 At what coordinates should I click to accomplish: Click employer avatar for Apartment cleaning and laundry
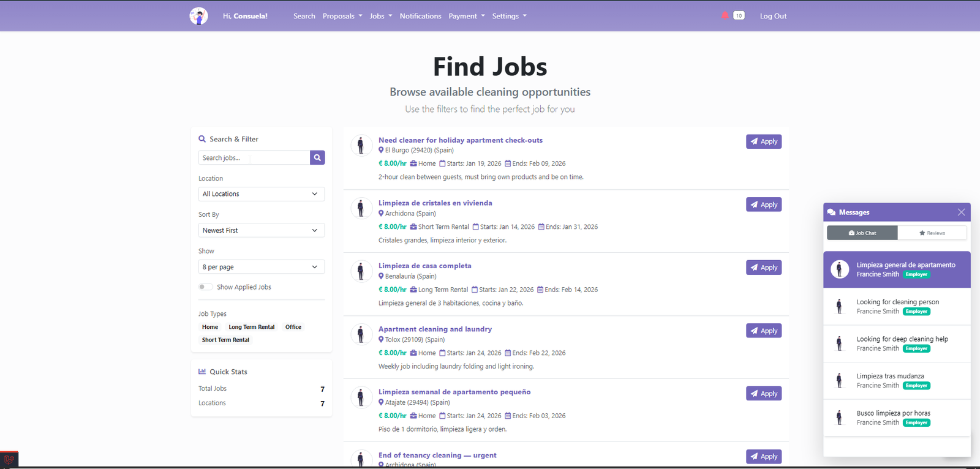(361, 334)
